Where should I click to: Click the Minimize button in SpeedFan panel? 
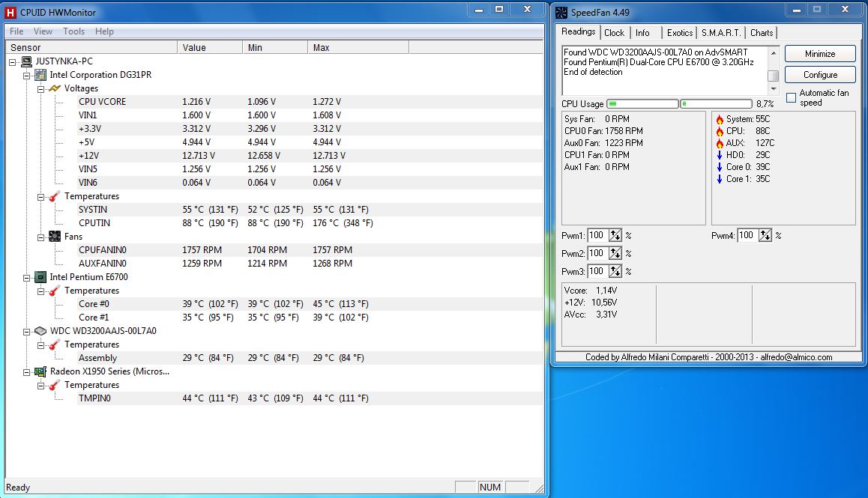[820, 54]
